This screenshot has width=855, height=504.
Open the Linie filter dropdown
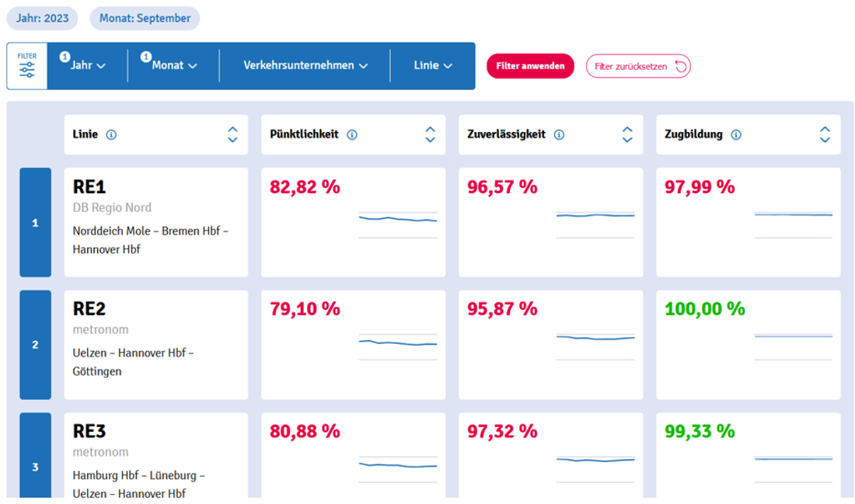coord(433,66)
